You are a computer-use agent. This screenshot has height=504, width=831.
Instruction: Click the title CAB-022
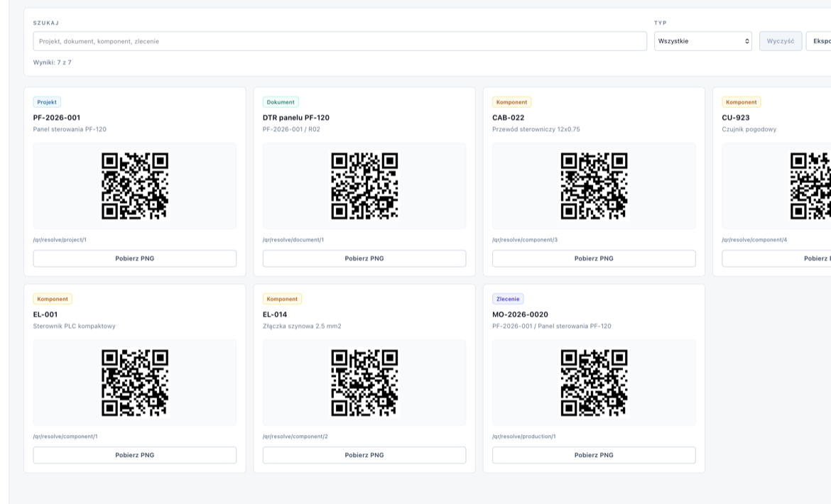point(509,118)
